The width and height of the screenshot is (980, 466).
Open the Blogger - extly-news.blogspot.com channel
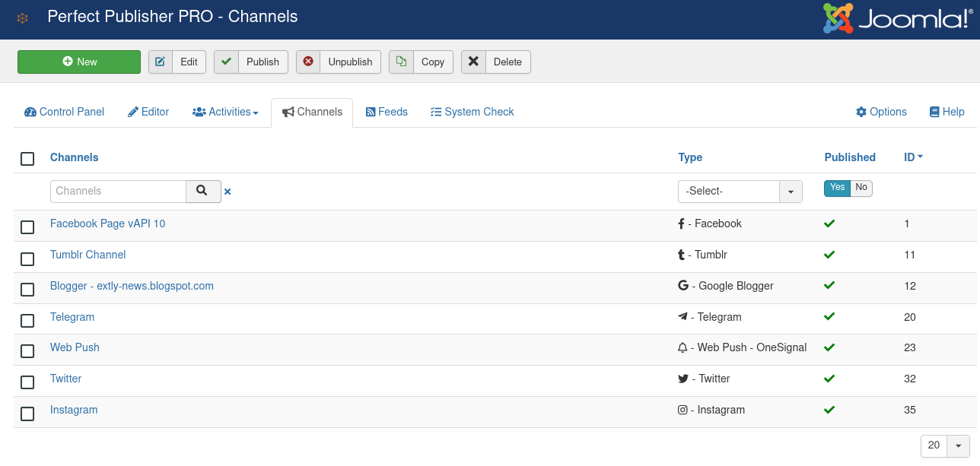[x=132, y=286]
